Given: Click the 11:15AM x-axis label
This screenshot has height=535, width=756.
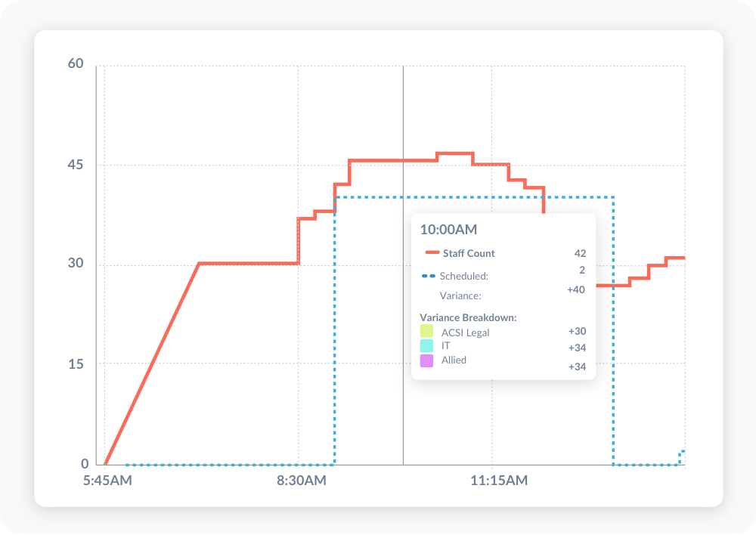Looking at the screenshot, I should (499, 481).
